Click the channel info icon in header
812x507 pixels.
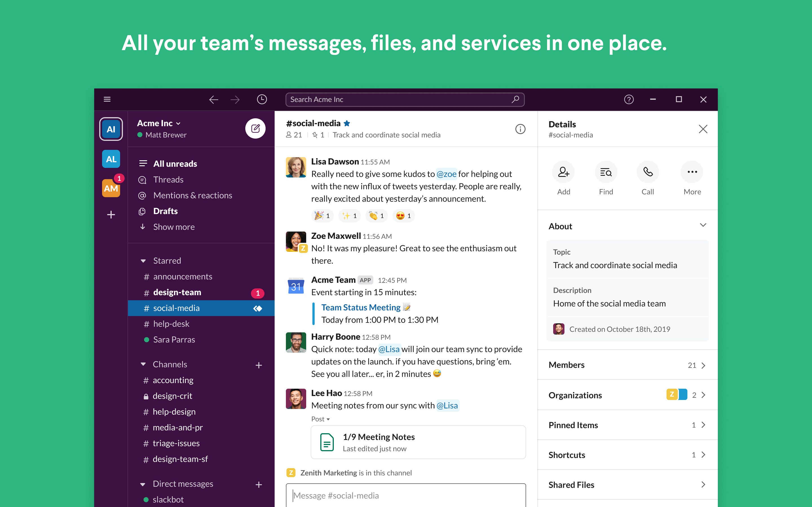(x=520, y=129)
